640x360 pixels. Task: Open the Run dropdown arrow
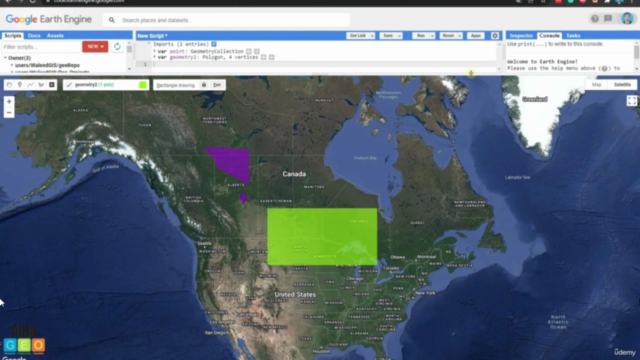tap(432, 36)
